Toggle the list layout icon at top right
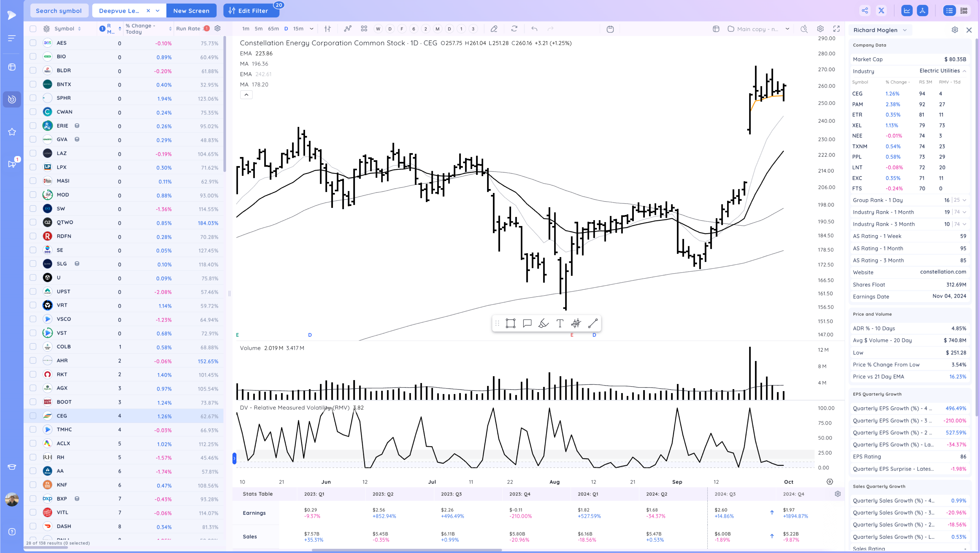Screen dimensions: 980x553 (x=949, y=11)
